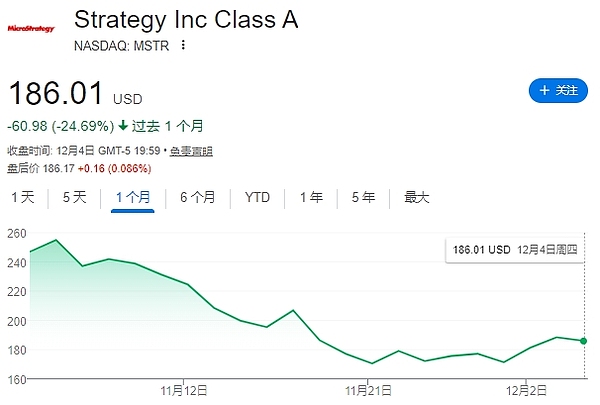Viewport: 600px width, 405px height.
Task: Click the 盘后价 after-hours price line
Action: (x=74, y=167)
